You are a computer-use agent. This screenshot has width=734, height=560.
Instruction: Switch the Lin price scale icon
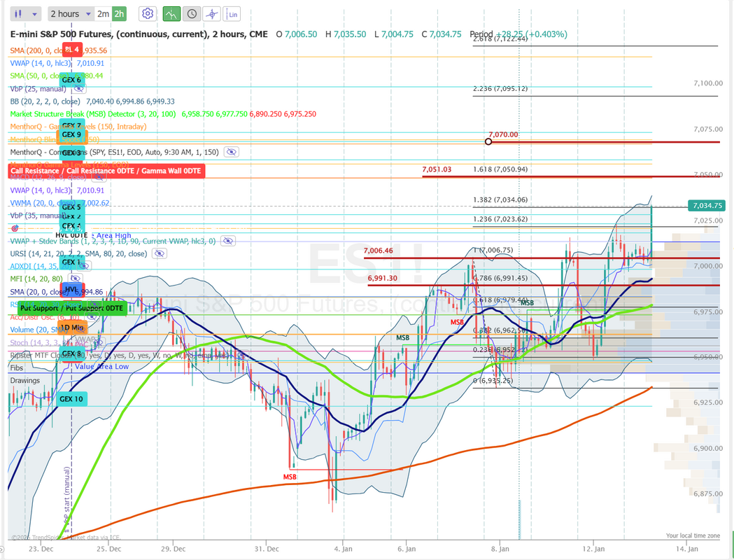[232, 13]
